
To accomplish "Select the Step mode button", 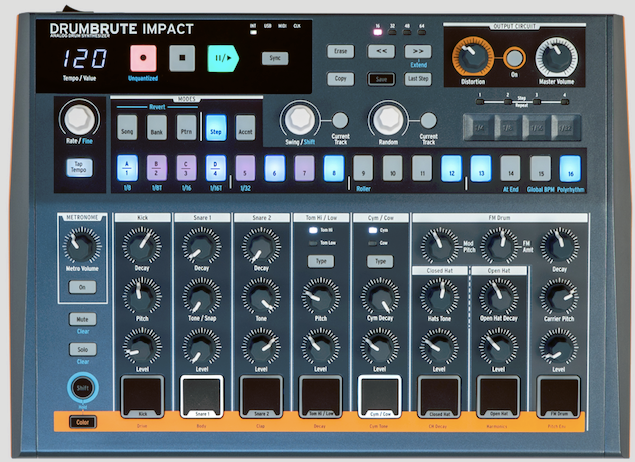I will [216, 128].
